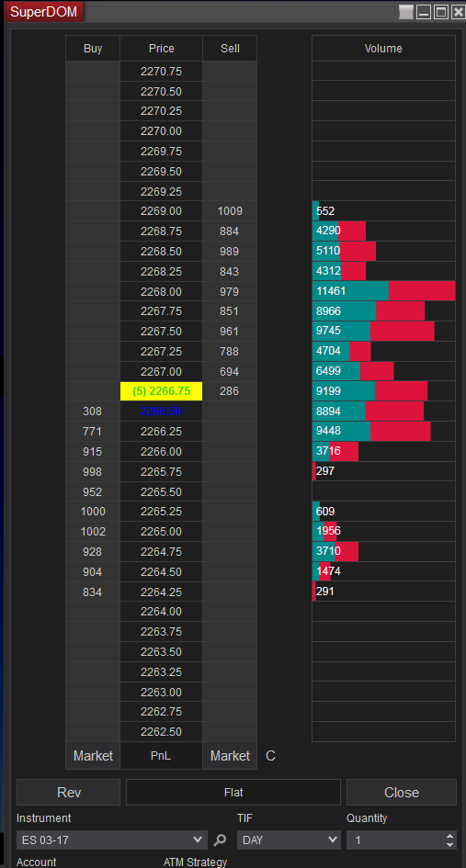Close the SuperDOM window with X
This screenshot has width=466, height=868.
pyautogui.click(x=459, y=12)
